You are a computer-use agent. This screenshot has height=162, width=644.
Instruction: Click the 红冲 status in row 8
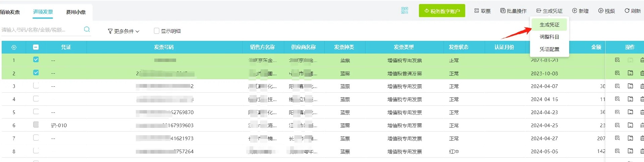(x=454, y=152)
